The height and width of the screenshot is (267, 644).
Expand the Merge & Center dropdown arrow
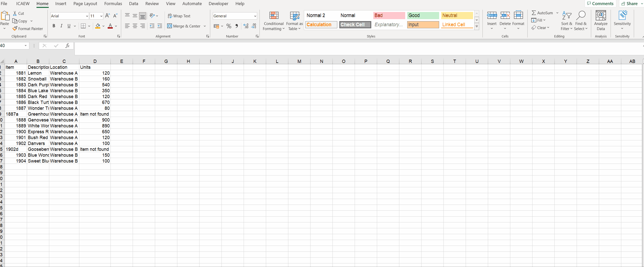(x=205, y=26)
